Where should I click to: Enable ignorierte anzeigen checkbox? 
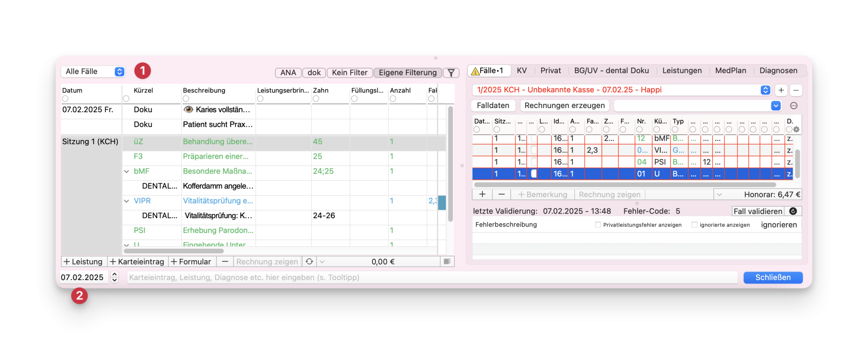click(x=694, y=225)
